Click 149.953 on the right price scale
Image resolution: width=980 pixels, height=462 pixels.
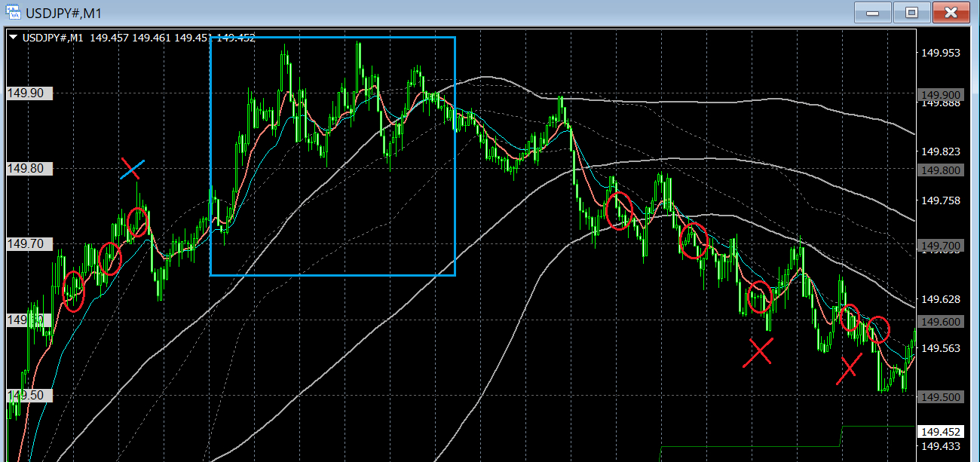[940, 53]
